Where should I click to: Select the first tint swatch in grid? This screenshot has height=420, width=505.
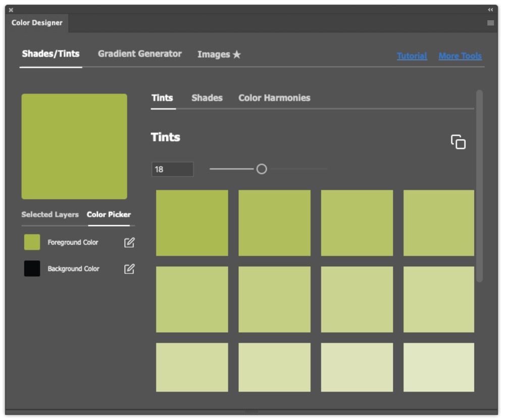tap(192, 223)
